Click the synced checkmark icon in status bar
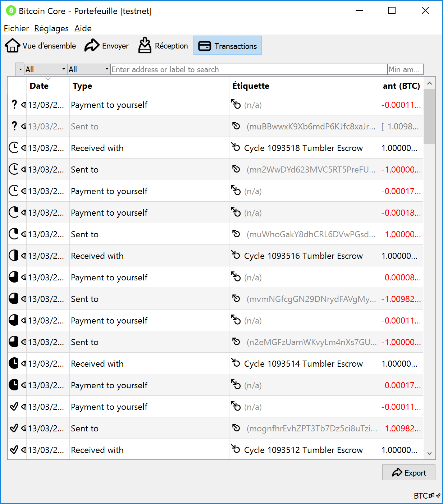 point(438,495)
